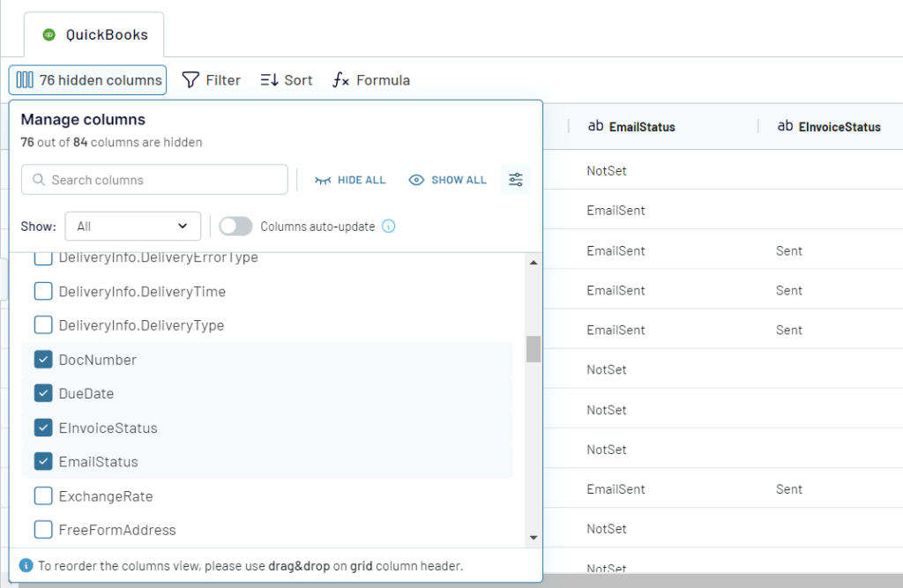Image resolution: width=903 pixels, height=588 pixels.
Task: Open the hidden columns manager icon
Action: (x=26, y=80)
